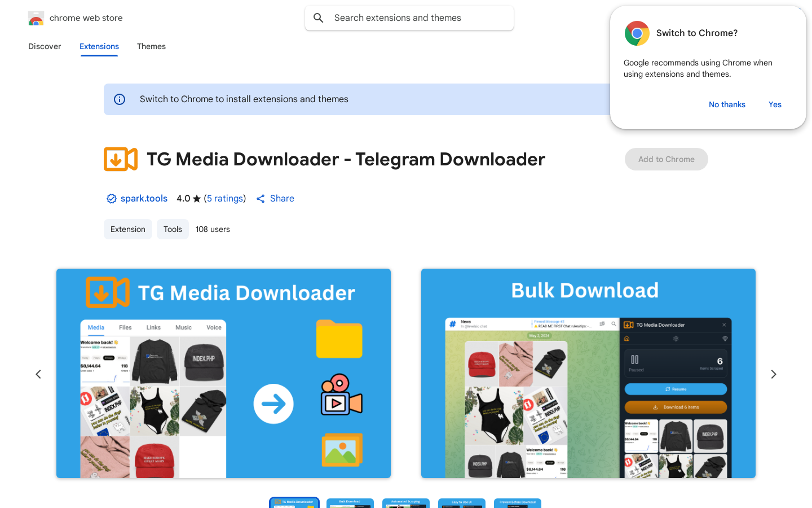This screenshot has height=508, width=812.
Task: Select the Extensions tab
Action: pos(99,46)
